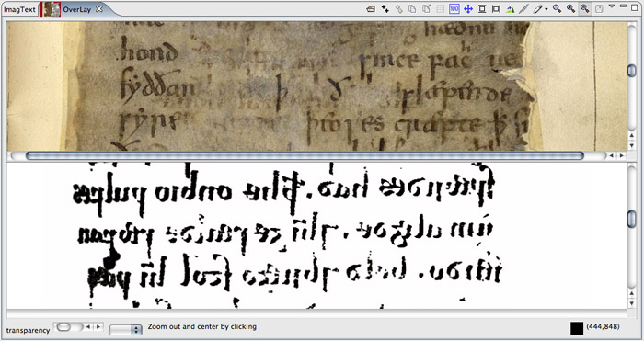The width and height of the screenshot is (644, 341).
Task: Minimize the OverLay view panel
Action: [x=623, y=6]
